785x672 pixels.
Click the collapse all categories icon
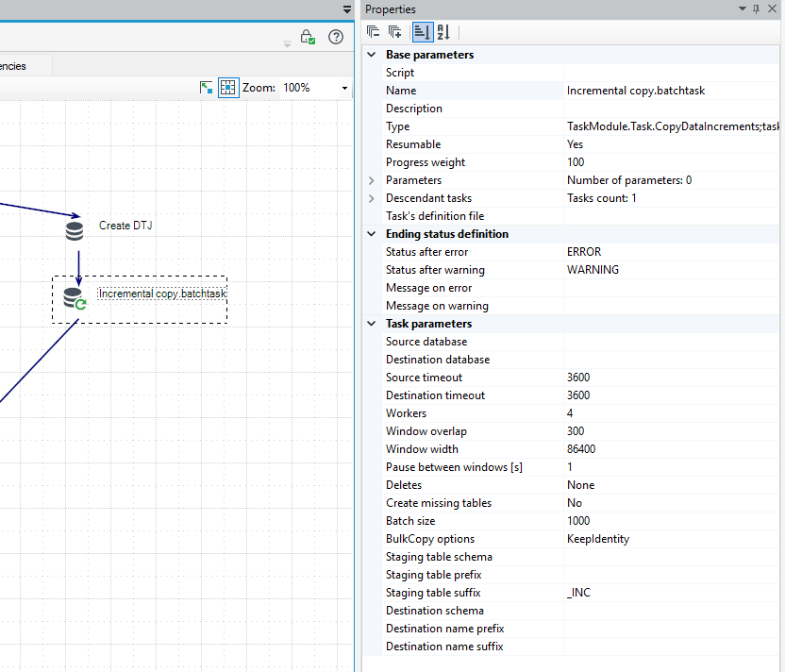[373, 32]
